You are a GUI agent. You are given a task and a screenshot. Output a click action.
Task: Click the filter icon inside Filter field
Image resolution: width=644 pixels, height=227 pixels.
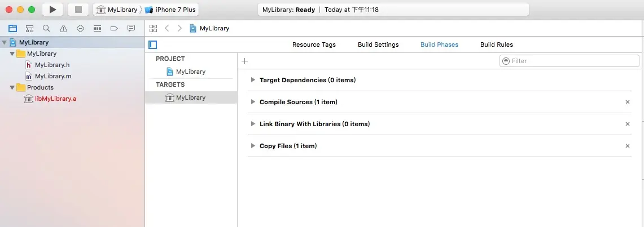tap(506, 61)
